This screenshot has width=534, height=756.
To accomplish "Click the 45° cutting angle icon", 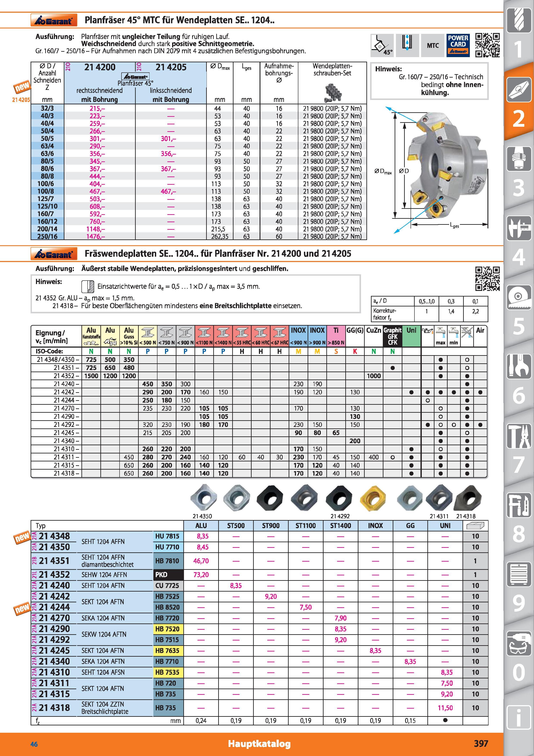I will tap(382, 45).
